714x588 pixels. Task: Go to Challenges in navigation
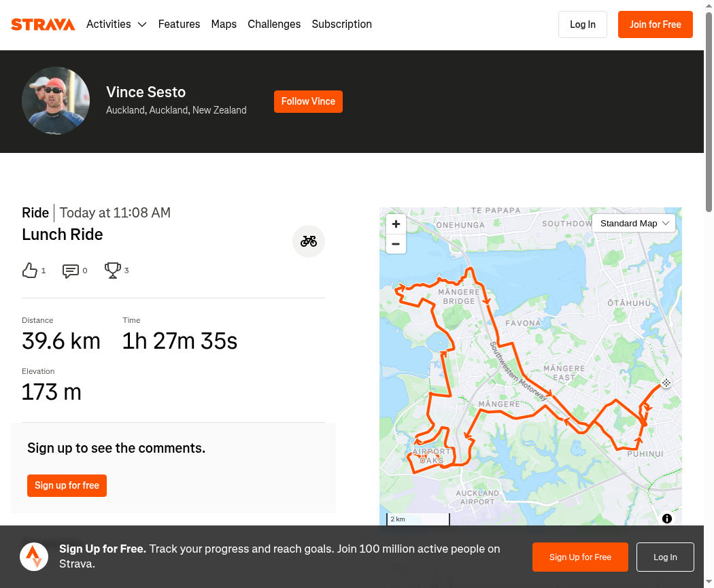pos(274,24)
